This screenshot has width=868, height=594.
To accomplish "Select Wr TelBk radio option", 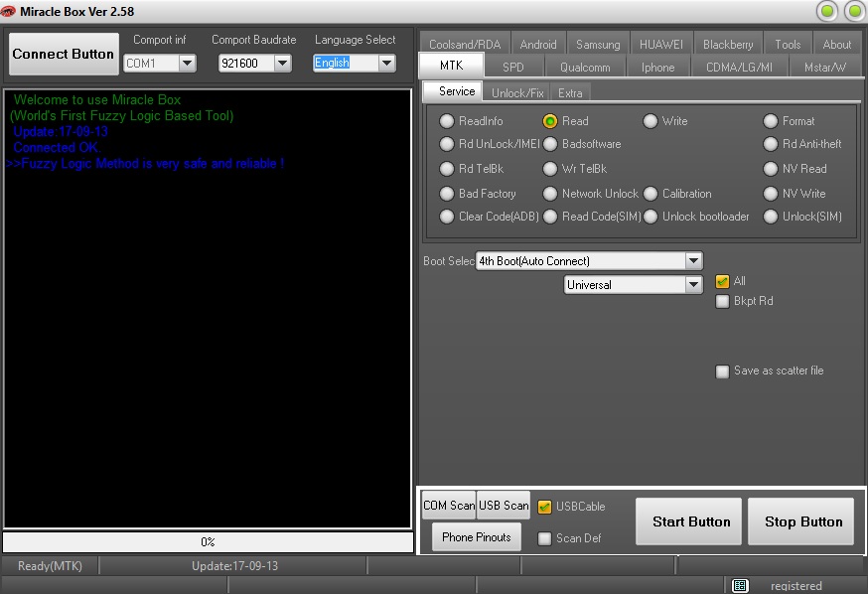I will [549, 169].
